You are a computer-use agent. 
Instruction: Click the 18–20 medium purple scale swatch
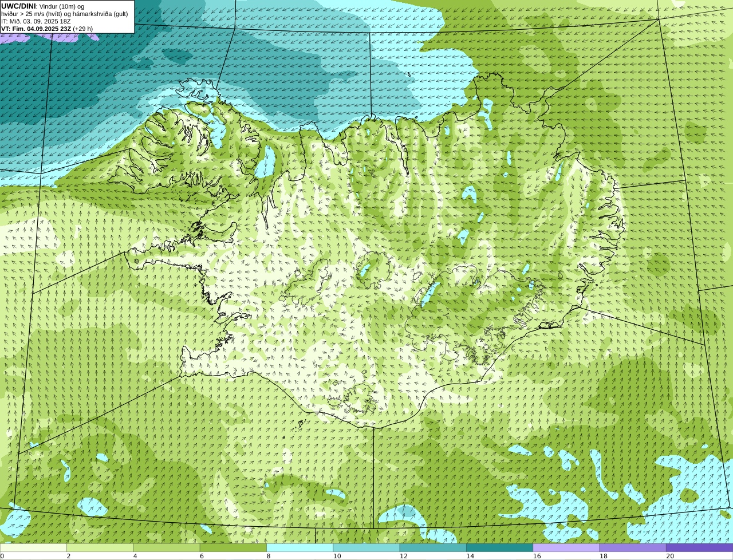pyautogui.click(x=633, y=547)
